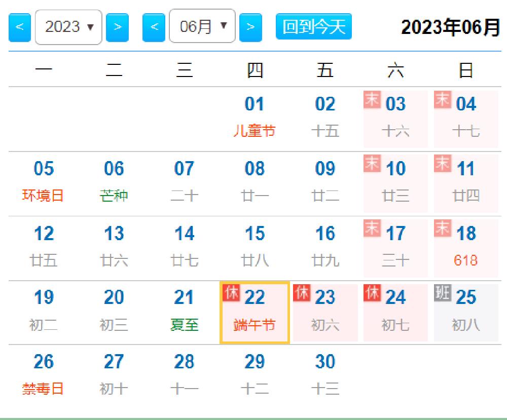
Task: Pick June 21 夏至 date
Action: coord(184,312)
